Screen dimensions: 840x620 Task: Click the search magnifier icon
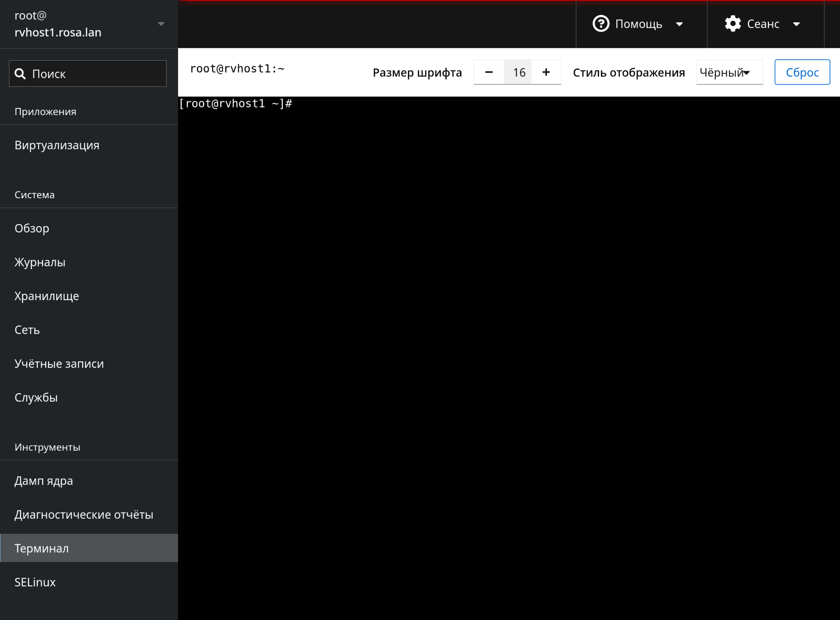pos(20,74)
